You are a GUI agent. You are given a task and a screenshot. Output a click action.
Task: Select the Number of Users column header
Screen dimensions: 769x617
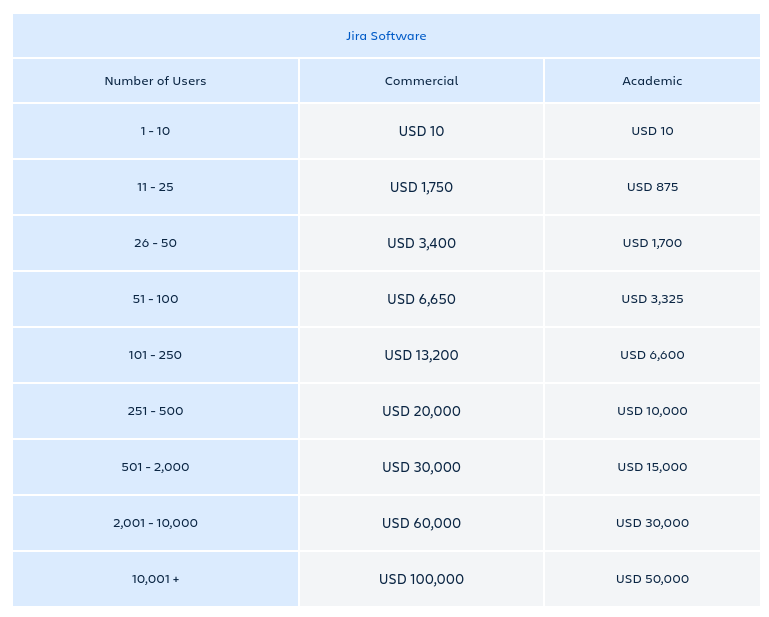(x=155, y=81)
